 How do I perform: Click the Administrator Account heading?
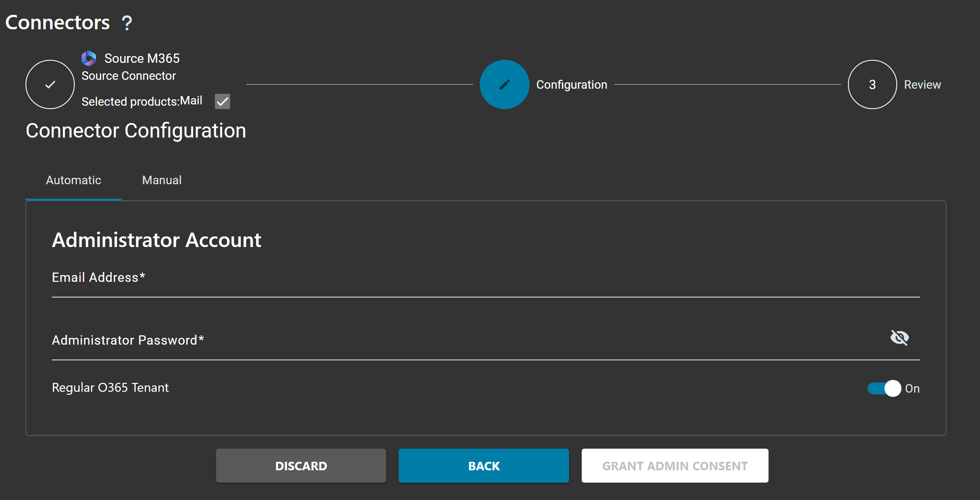click(157, 240)
